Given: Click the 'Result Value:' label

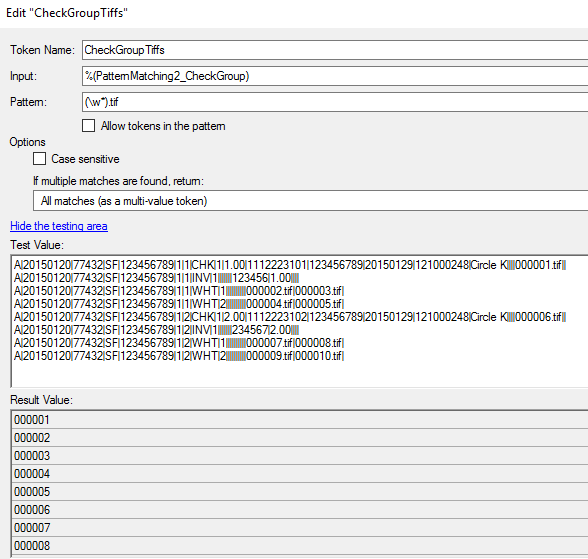Looking at the screenshot, I should click(x=42, y=400).
